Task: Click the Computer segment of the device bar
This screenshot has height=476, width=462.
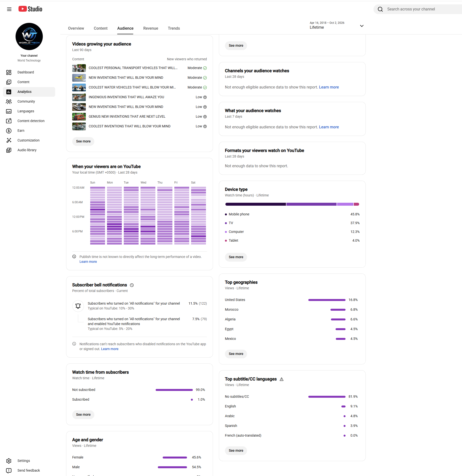Action: point(345,204)
